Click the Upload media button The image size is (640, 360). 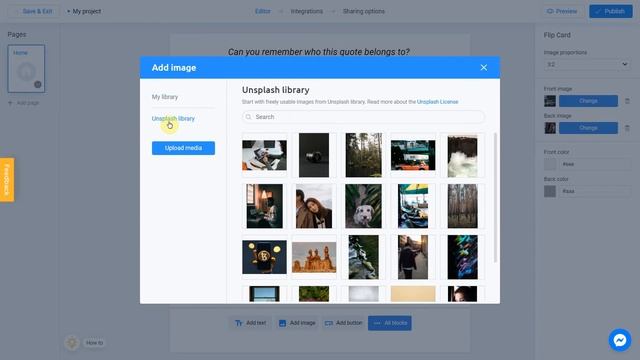[183, 148]
